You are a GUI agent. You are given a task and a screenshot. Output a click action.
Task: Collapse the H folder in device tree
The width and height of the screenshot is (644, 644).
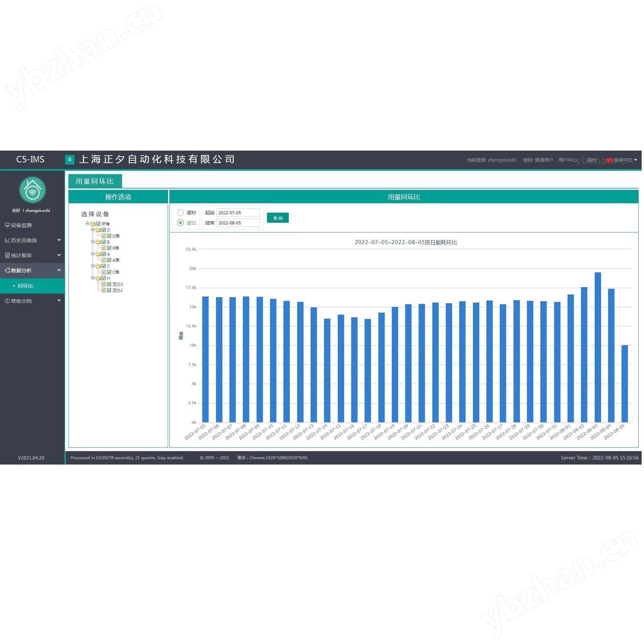pyautogui.click(x=93, y=278)
